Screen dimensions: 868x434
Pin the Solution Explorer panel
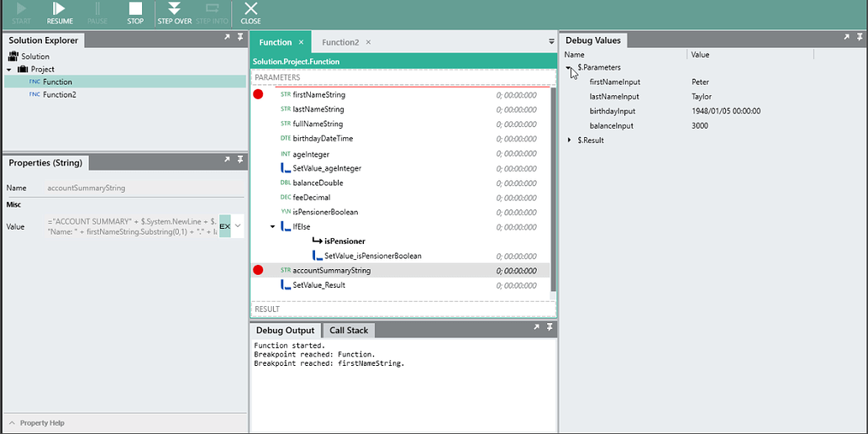tap(240, 38)
